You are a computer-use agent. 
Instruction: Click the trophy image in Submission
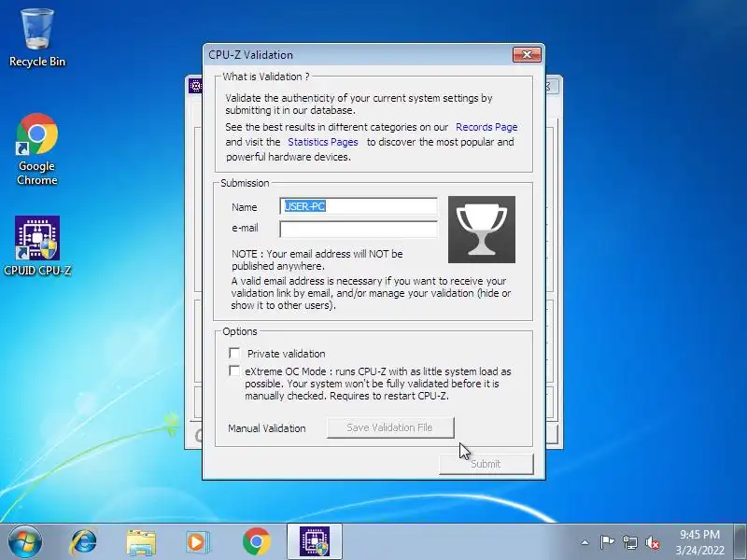click(x=481, y=230)
